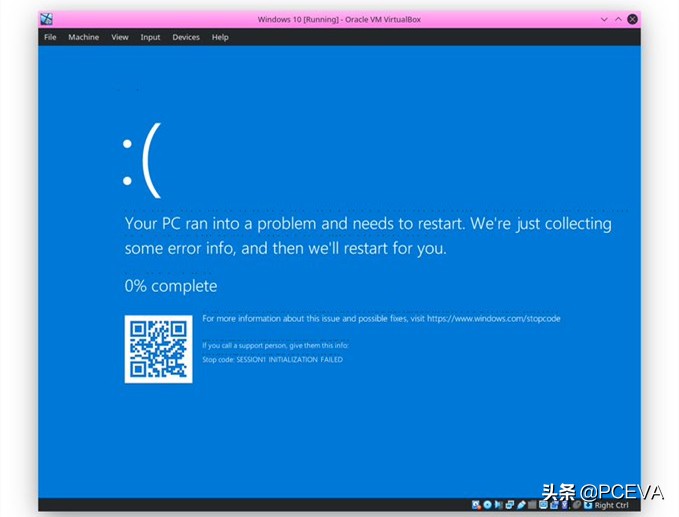The height and width of the screenshot is (517, 679).
Task: Click 'If you call a support person' text
Action: point(275,346)
